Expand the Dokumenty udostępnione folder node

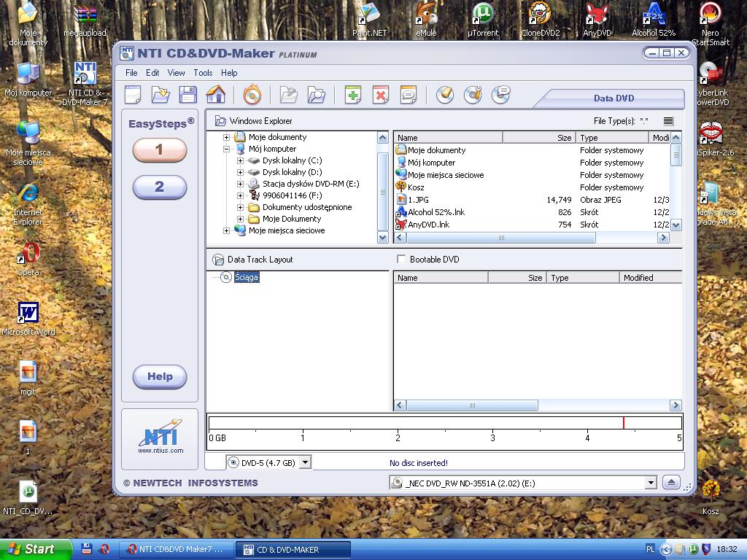[240, 207]
